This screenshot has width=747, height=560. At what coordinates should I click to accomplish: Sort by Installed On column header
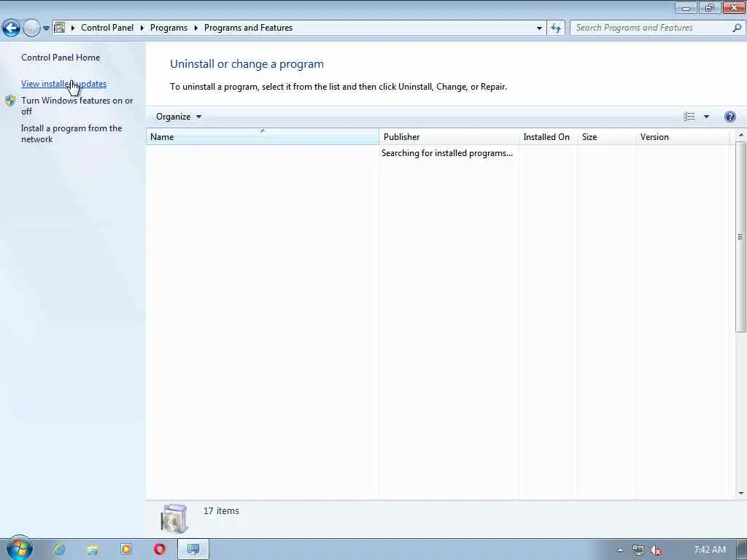pyautogui.click(x=548, y=136)
